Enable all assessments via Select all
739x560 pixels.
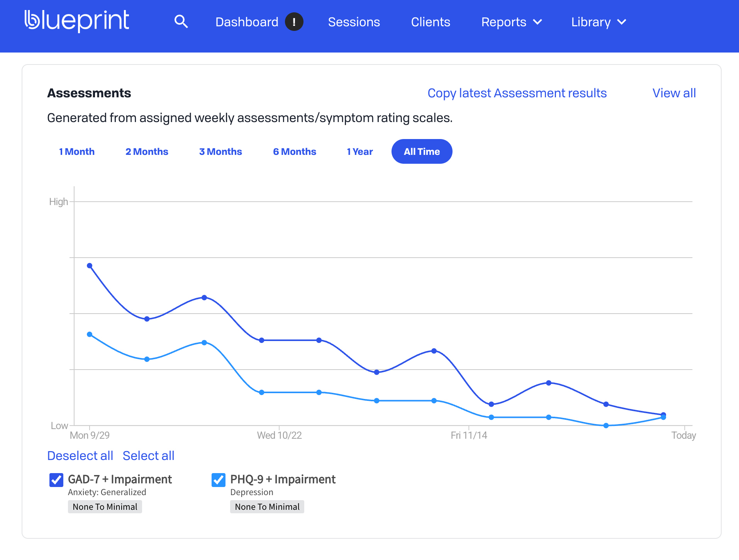[x=149, y=456]
